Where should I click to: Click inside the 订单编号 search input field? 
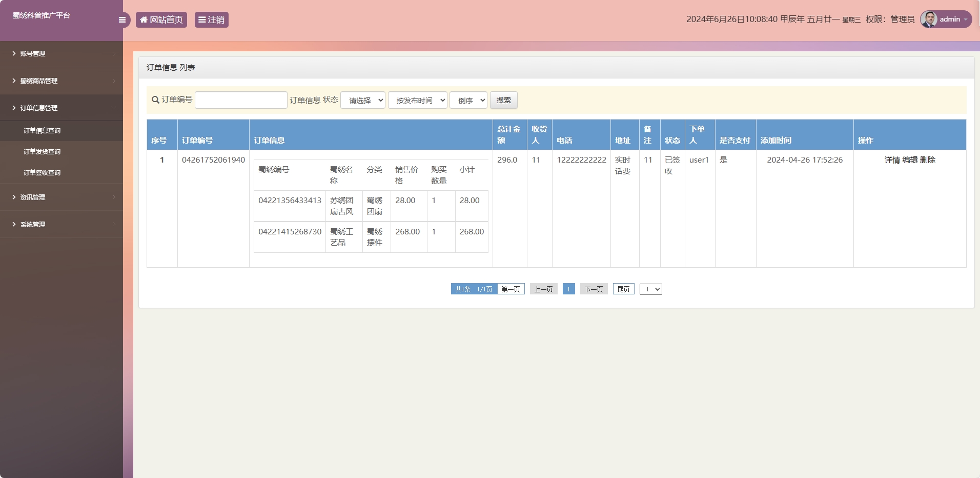pyautogui.click(x=241, y=100)
